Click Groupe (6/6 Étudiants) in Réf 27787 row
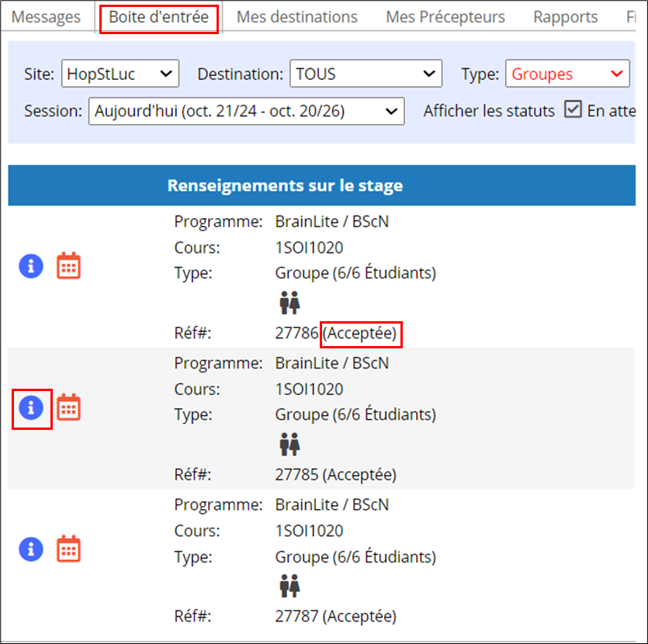Screen dimensions: 648x644 (355, 557)
